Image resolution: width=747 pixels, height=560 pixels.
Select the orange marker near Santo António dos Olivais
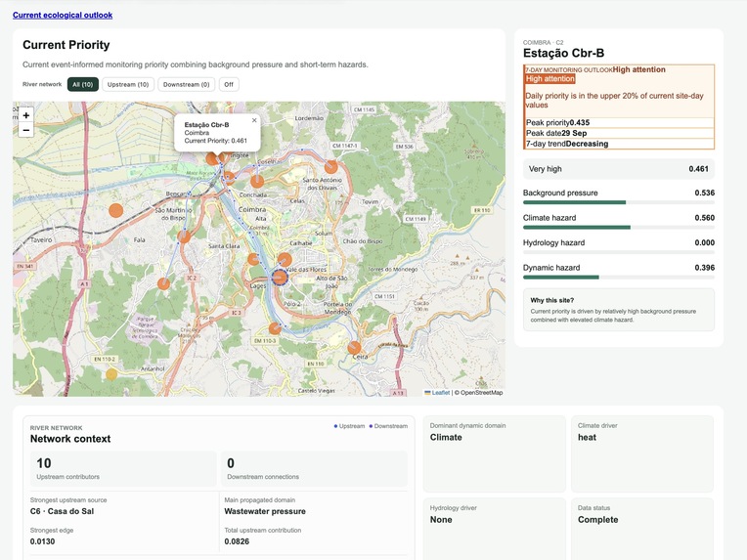(x=331, y=167)
